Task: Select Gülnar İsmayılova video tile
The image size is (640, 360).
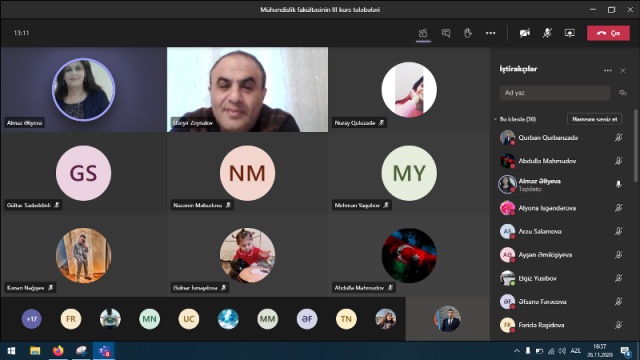Action: tap(247, 256)
